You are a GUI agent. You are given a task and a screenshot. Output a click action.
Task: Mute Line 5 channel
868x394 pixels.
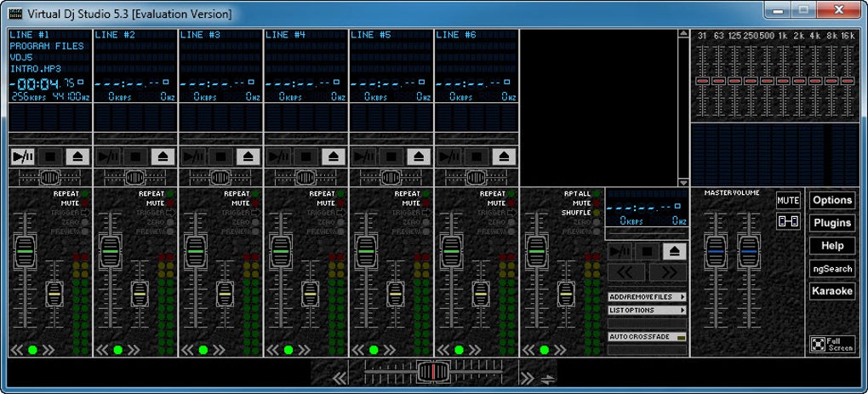point(425,203)
